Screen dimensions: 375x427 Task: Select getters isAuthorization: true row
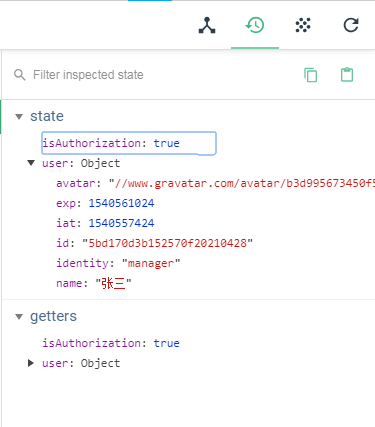pos(111,343)
